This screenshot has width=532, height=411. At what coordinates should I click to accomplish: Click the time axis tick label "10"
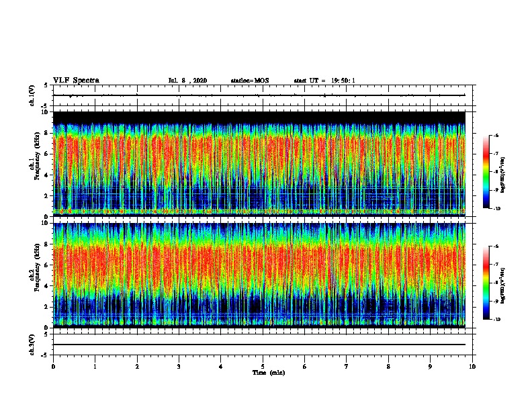[472, 367]
